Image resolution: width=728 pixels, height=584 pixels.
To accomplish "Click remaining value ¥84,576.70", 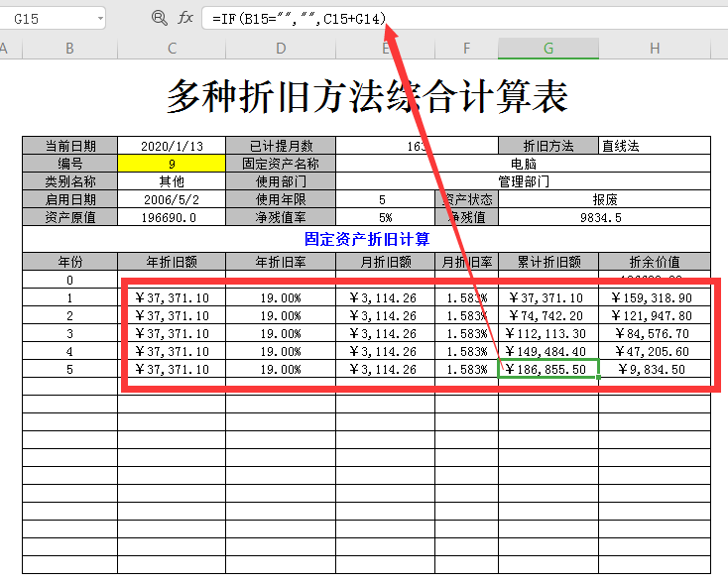I will (655, 333).
